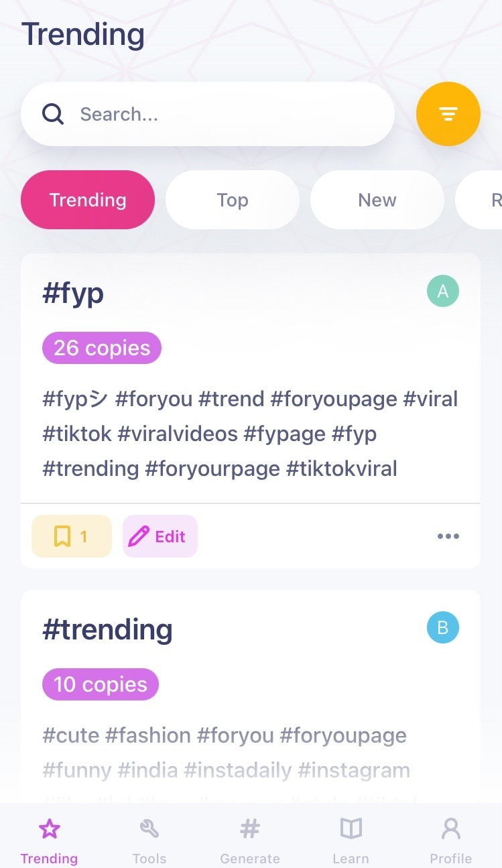
Task: Switch to the New filter pill
Action: click(x=377, y=200)
